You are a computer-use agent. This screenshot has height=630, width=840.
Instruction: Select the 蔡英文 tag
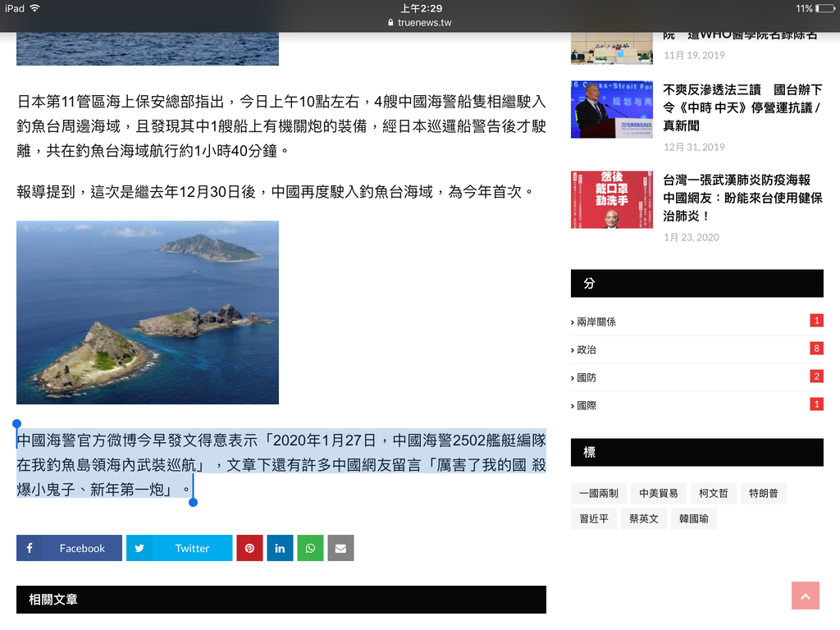(x=644, y=518)
